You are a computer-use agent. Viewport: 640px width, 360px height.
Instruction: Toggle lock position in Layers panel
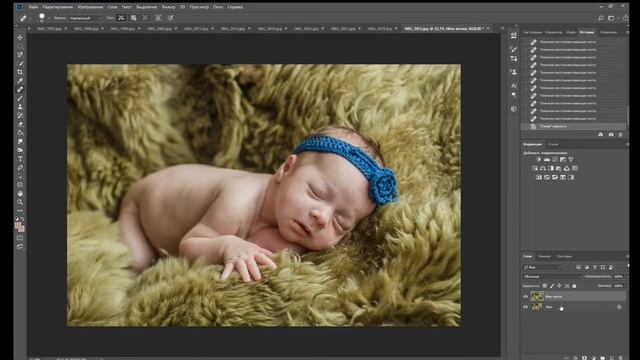(x=559, y=286)
